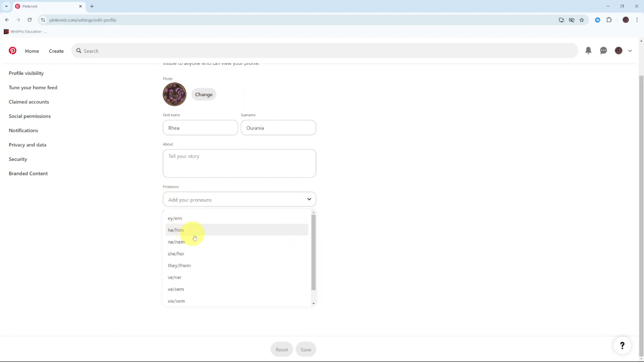The width and height of the screenshot is (644, 362).
Task: Click the profile photo thumbnail
Action: coord(174,95)
